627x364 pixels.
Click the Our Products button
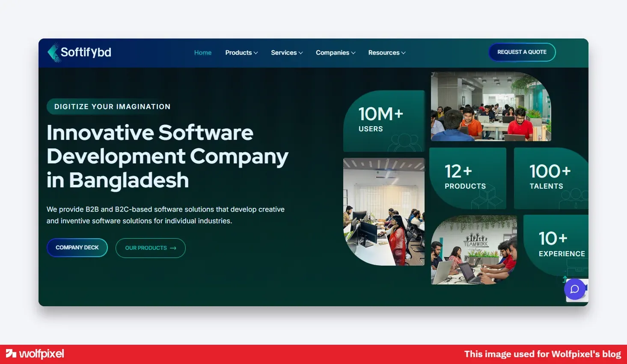[151, 248]
